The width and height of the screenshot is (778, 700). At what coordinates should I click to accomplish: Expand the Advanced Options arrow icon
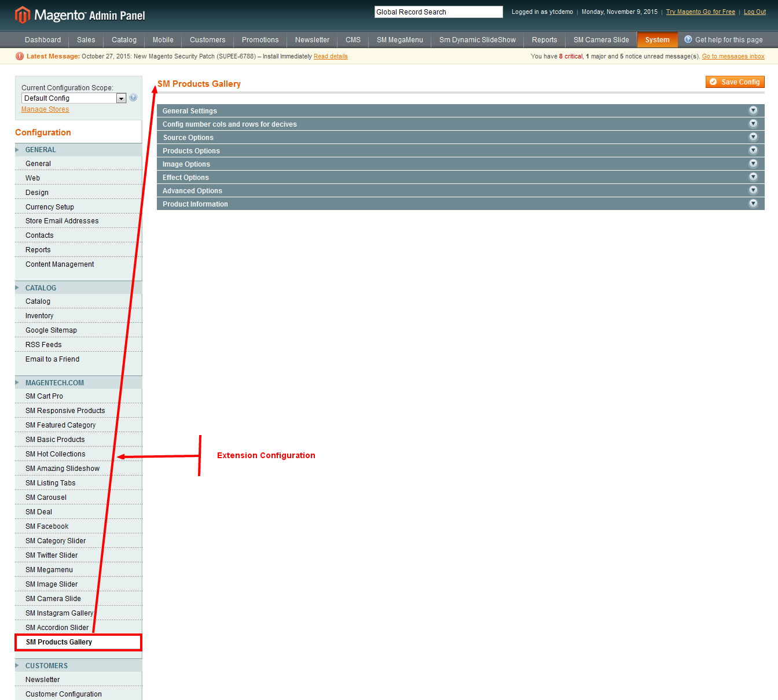click(753, 190)
